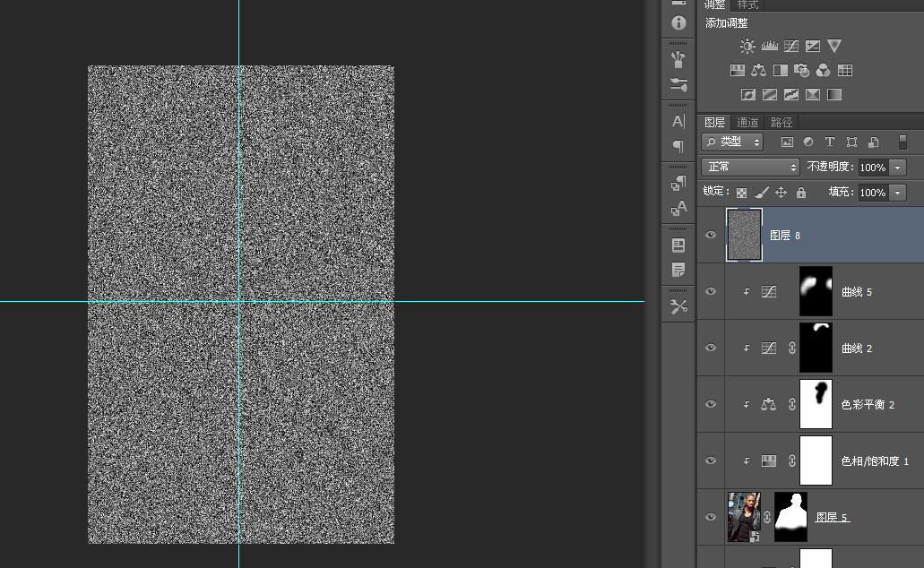Open the 正常 blend mode dropdown
This screenshot has height=568, width=924.
[x=750, y=168]
